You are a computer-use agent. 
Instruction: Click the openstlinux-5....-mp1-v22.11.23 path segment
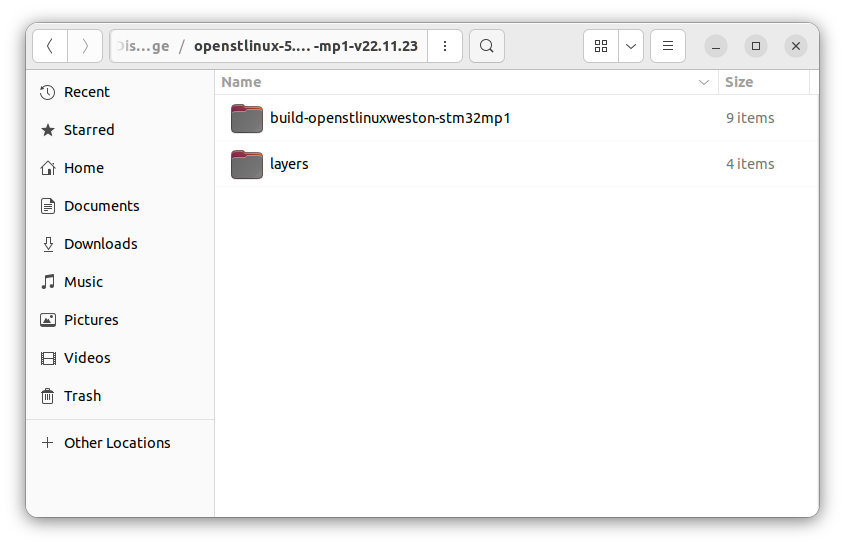pyautogui.click(x=306, y=46)
